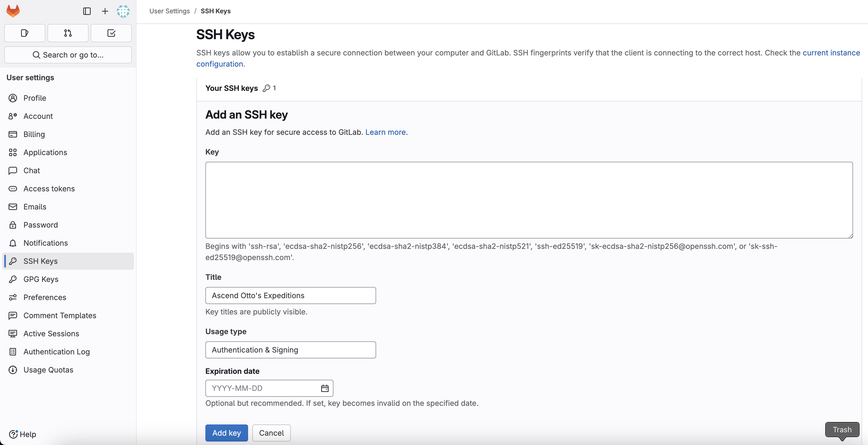Go to Access tokens settings

(x=49, y=188)
